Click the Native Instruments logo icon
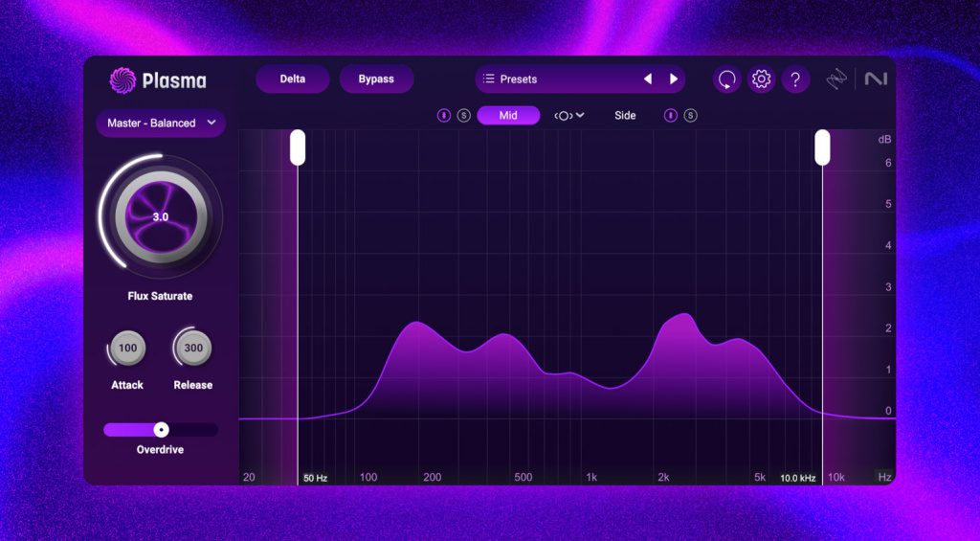Viewport: 980px width, 541px height. 876,79
